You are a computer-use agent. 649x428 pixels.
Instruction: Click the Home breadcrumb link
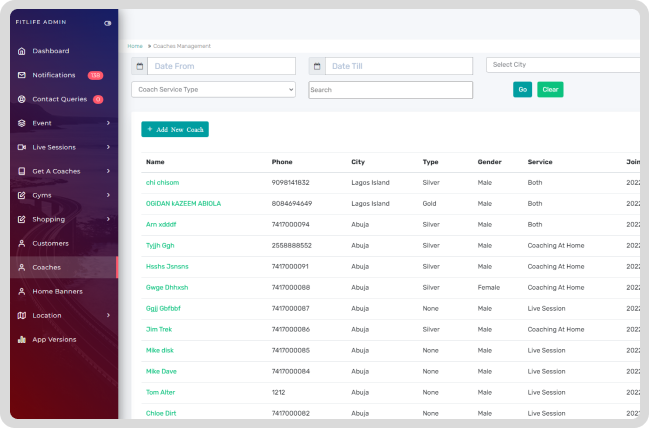click(135, 46)
